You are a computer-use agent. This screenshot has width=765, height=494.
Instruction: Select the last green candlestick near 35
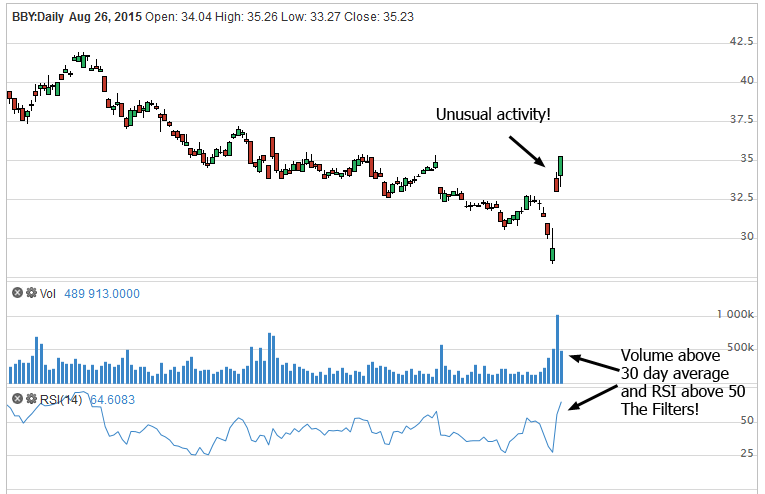coord(561,166)
